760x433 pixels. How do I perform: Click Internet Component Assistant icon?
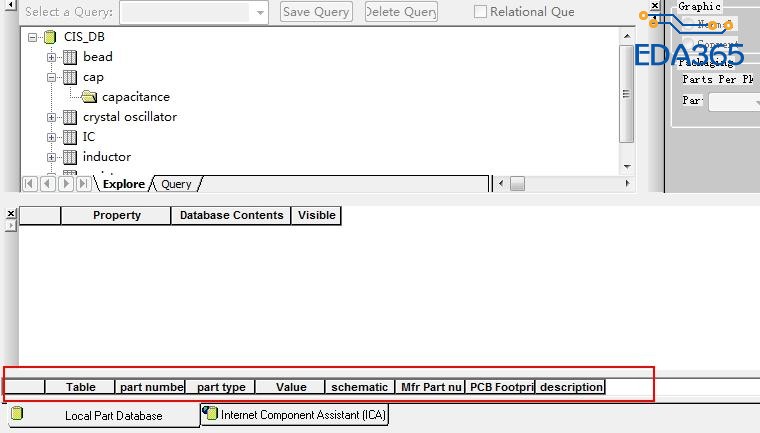coord(210,413)
